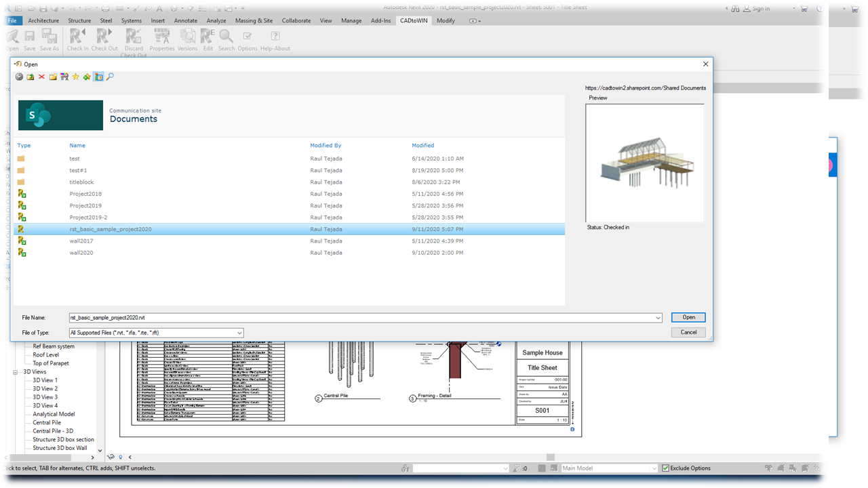Collapse the 3D Views tree node
This screenshot has height=488, width=868.
coord(16,372)
